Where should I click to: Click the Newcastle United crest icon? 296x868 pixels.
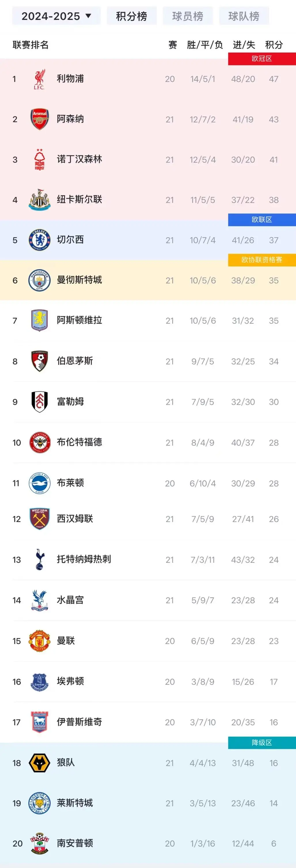pos(39,200)
